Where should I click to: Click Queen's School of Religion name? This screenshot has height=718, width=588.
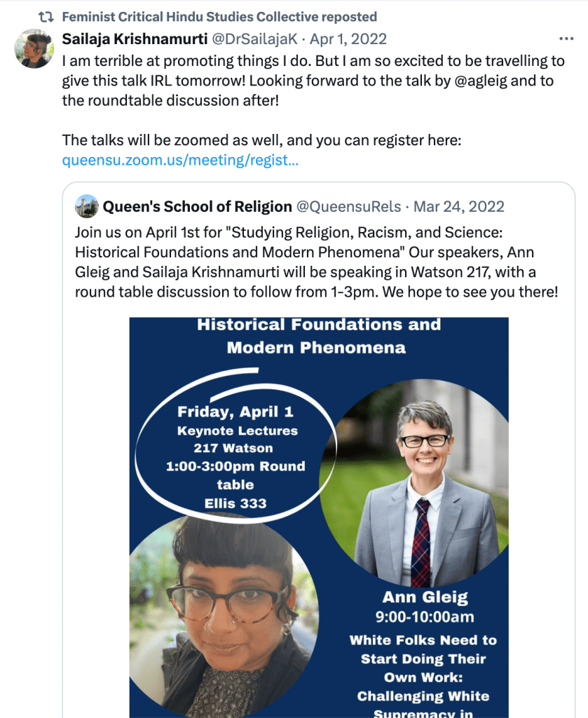tap(197, 206)
